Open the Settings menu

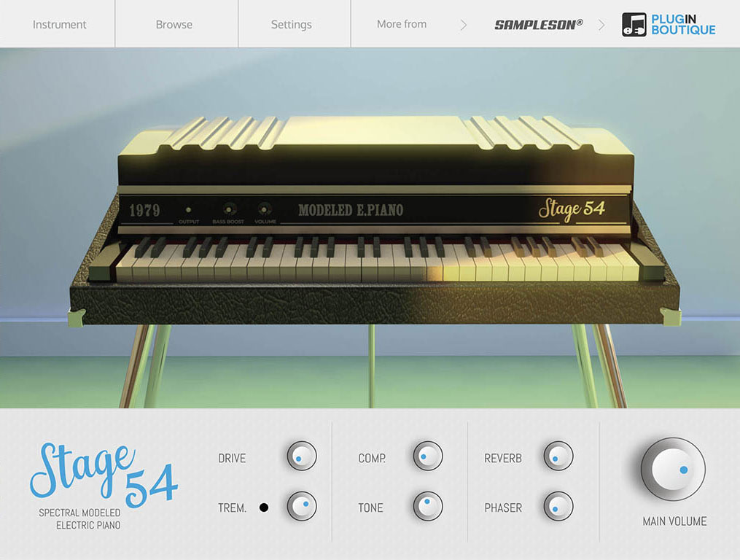(291, 24)
